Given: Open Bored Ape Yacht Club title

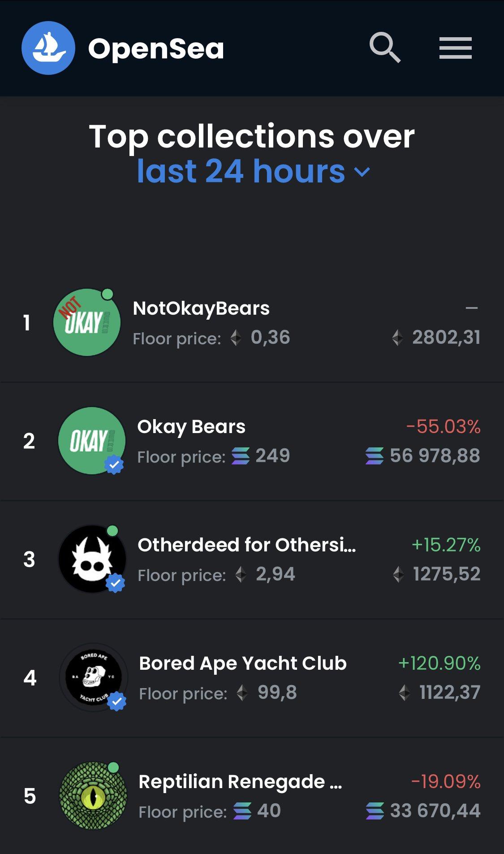Looking at the screenshot, I should [243, 663].
